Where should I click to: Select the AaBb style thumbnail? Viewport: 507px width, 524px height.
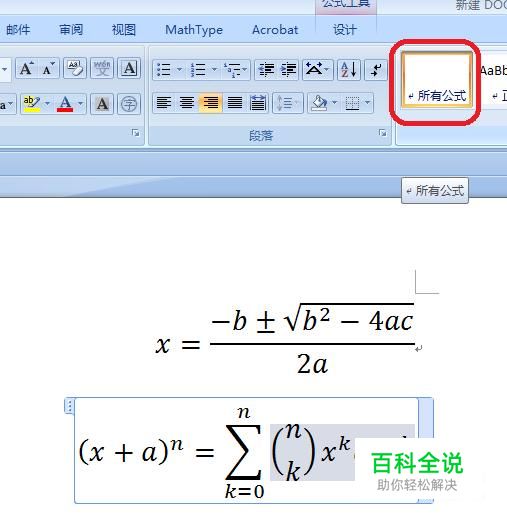click(x=494, y=80)
